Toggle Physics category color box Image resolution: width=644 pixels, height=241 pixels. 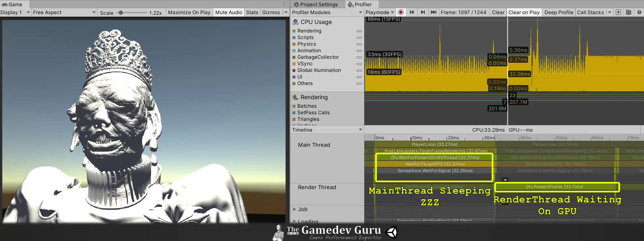(x=294, y=44)
